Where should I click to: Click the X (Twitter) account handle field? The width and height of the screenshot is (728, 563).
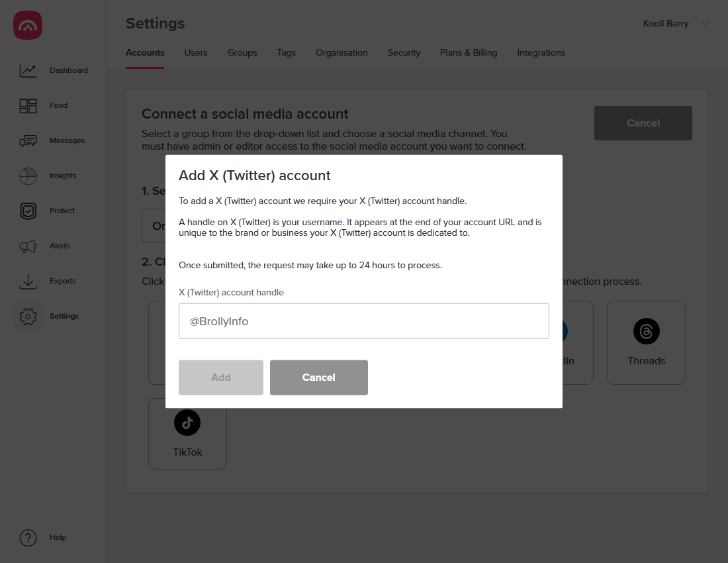click(363, 321)
